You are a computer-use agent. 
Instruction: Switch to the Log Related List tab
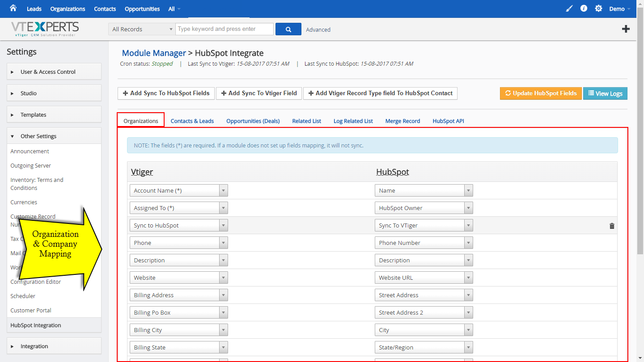pos(353,121)
